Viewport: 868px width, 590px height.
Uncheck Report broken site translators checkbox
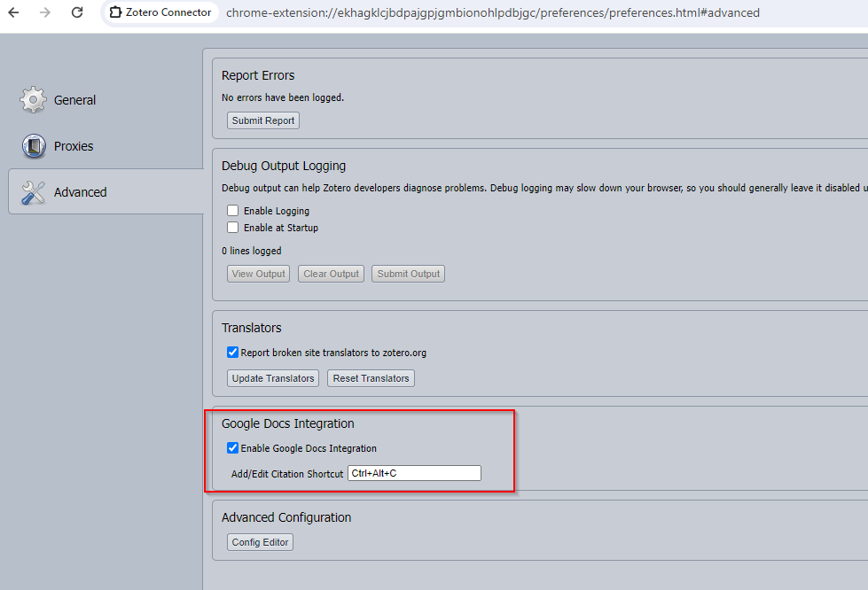[x=232, y=353]
